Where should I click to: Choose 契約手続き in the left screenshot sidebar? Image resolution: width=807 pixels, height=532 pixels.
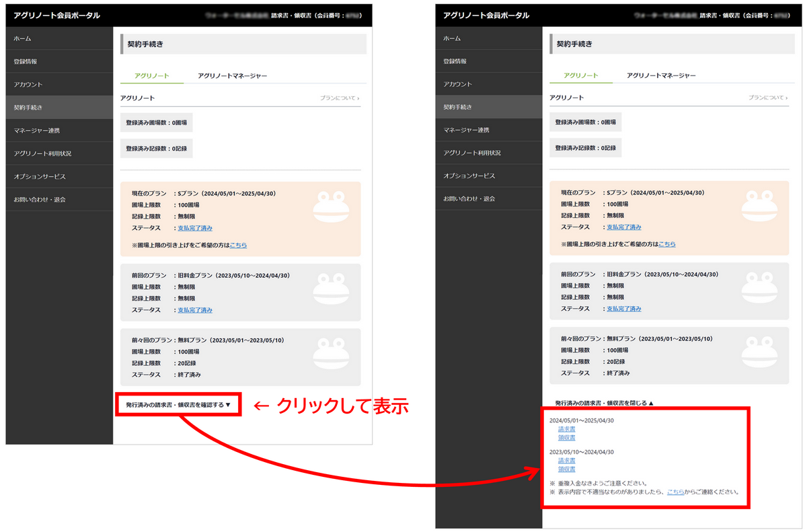point(59,107)
